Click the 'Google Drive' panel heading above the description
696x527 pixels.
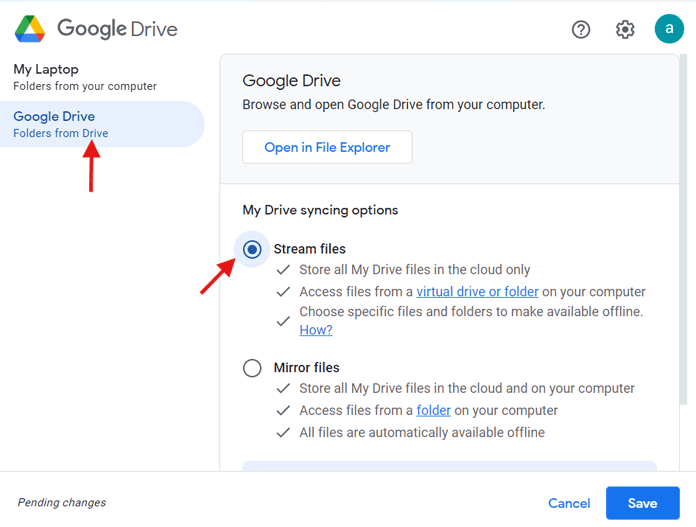[291, 81]
